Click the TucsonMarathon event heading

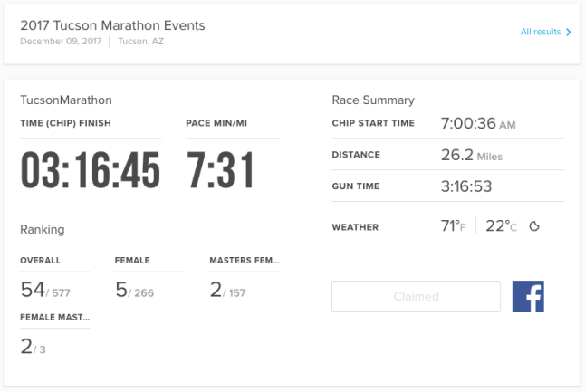(66, 100)
